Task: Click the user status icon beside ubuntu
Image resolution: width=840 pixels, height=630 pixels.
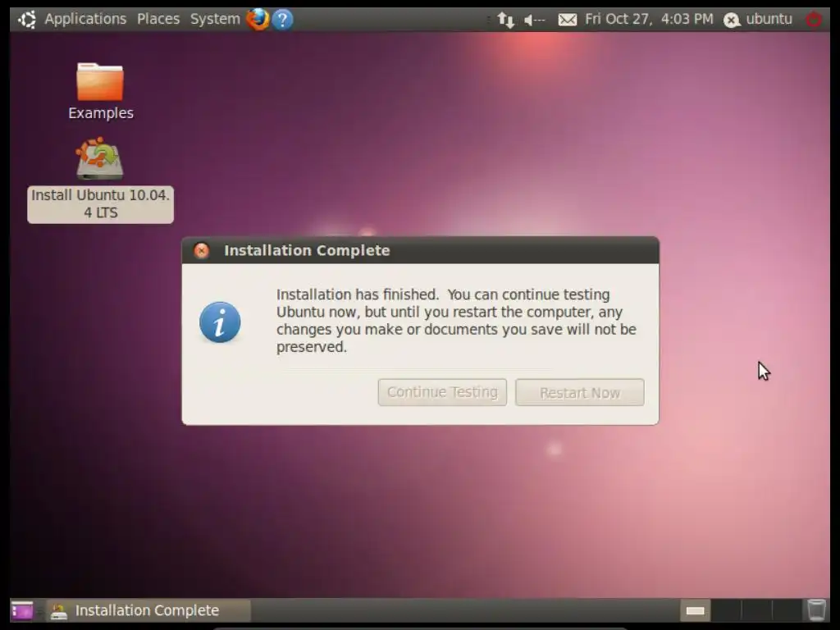Action: coord(731,20)
